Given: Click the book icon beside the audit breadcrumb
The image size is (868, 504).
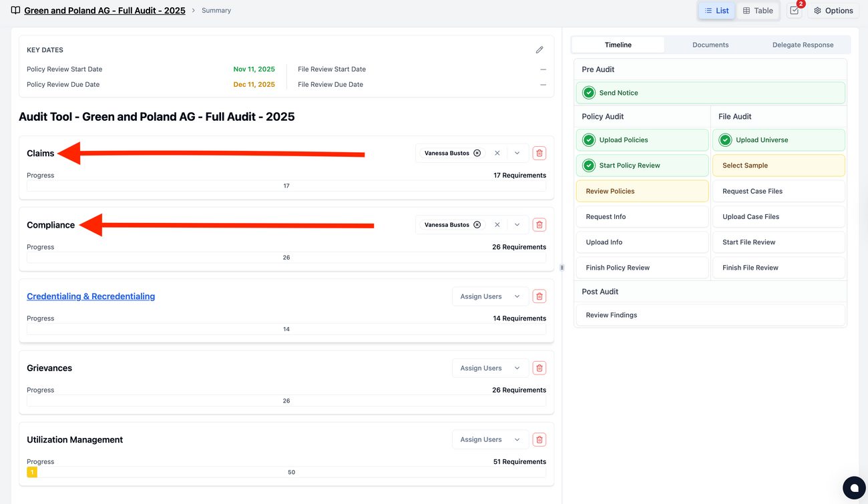Looking at the screenshot, I should 15,10.
